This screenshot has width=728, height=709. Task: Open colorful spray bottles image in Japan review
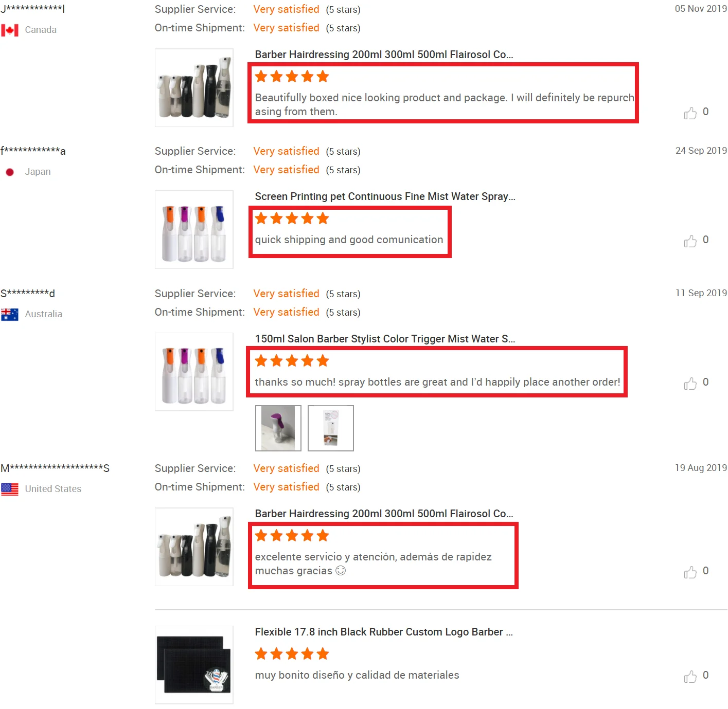[194, 230]
